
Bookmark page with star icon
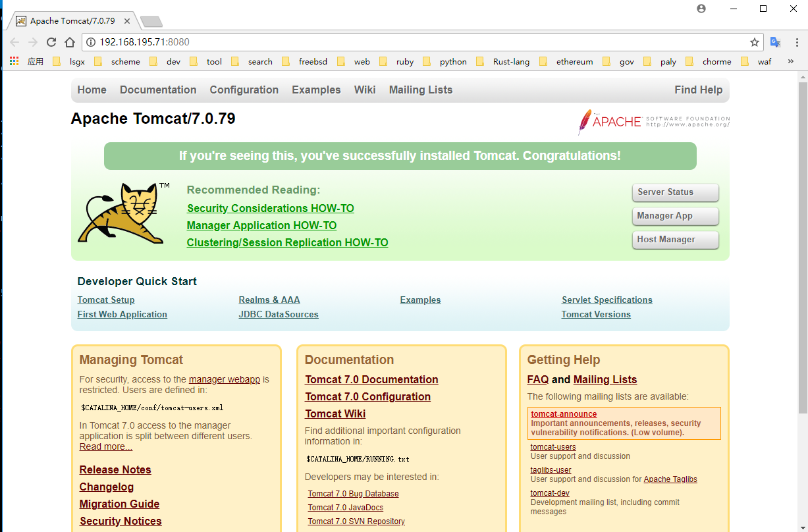pos(755,42)
